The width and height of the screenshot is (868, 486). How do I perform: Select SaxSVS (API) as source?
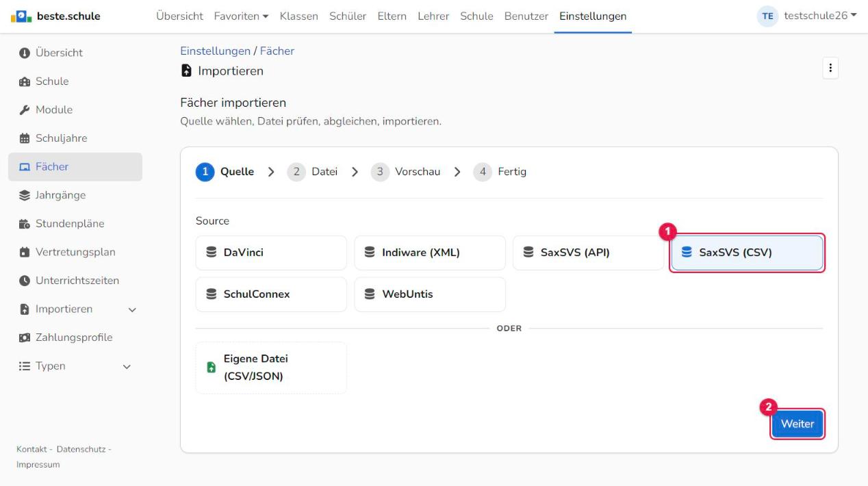588,253
